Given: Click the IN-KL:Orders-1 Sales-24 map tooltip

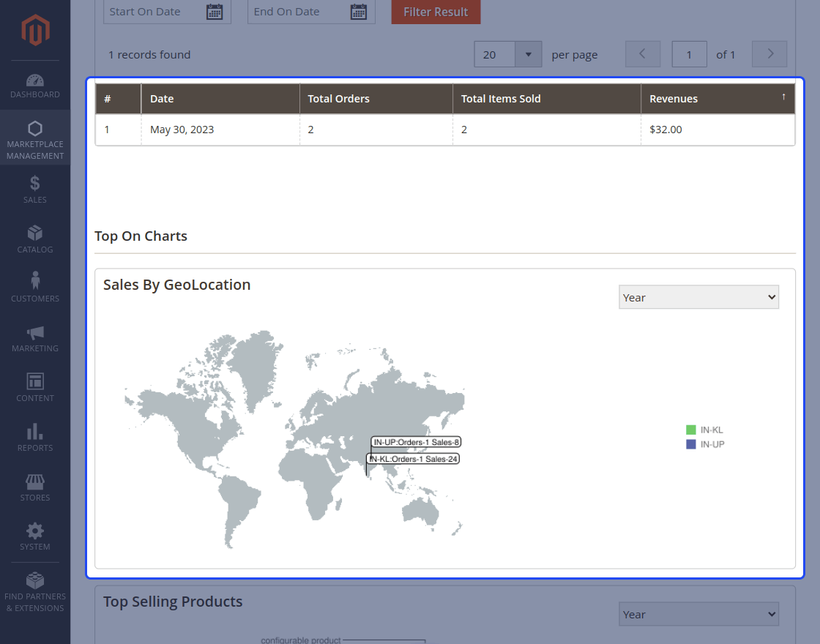Looking at the screenshot, I should (x=413, y=459).
